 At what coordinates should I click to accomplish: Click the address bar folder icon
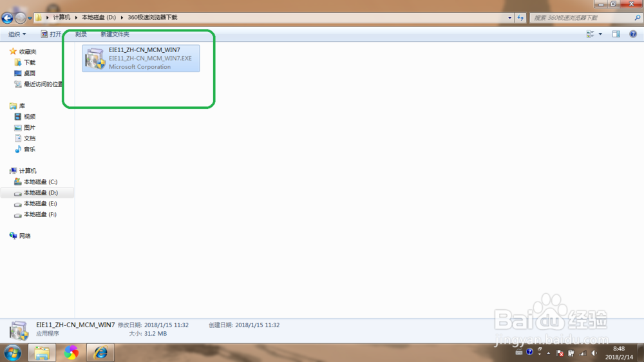coord(39,17)
